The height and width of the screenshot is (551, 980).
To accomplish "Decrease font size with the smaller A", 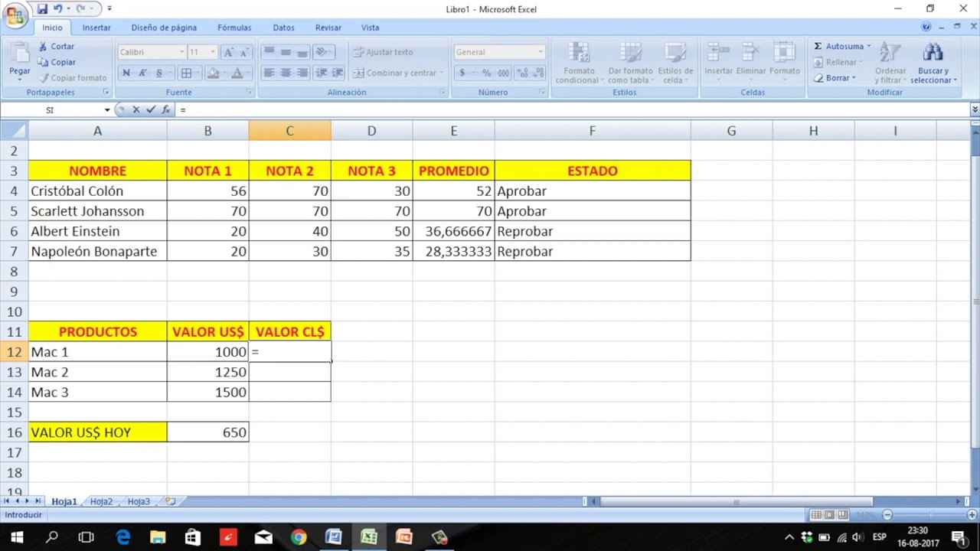I will tap(243, 52).
